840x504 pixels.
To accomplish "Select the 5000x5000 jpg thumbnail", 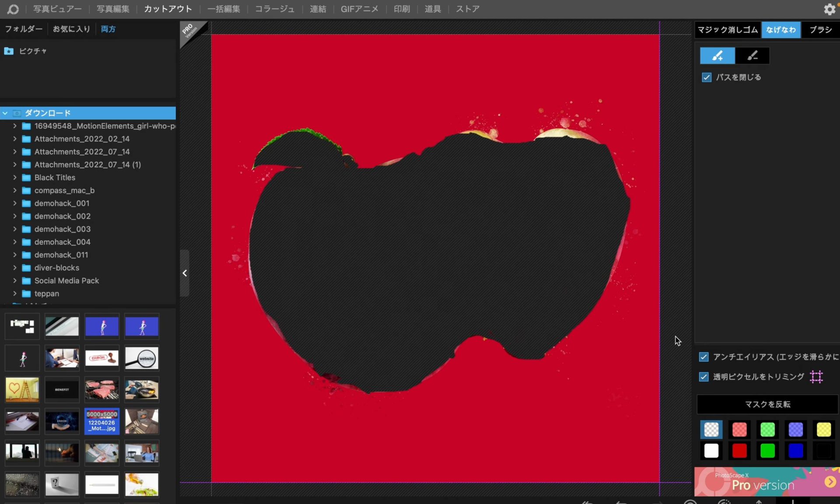I will [x=101, y=421].
